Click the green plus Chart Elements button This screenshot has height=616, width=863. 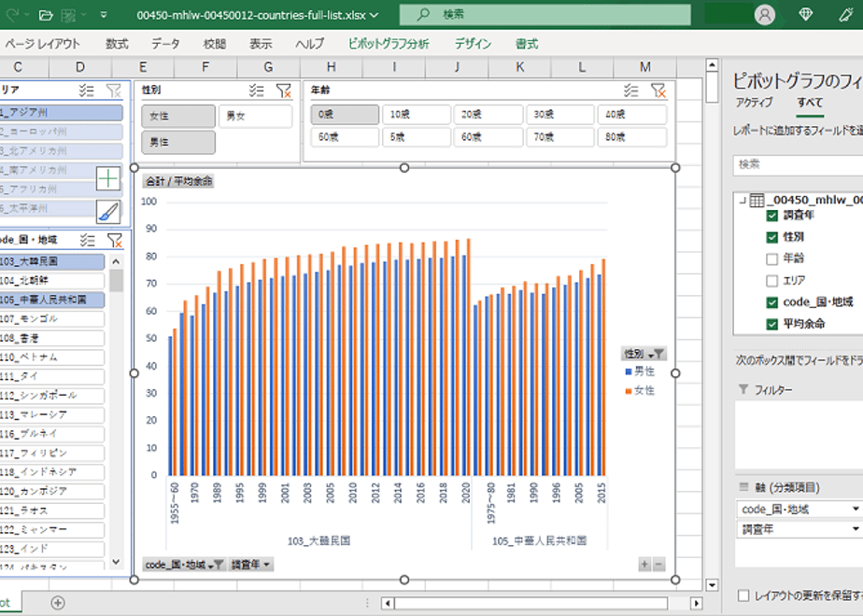click(108, 179)
